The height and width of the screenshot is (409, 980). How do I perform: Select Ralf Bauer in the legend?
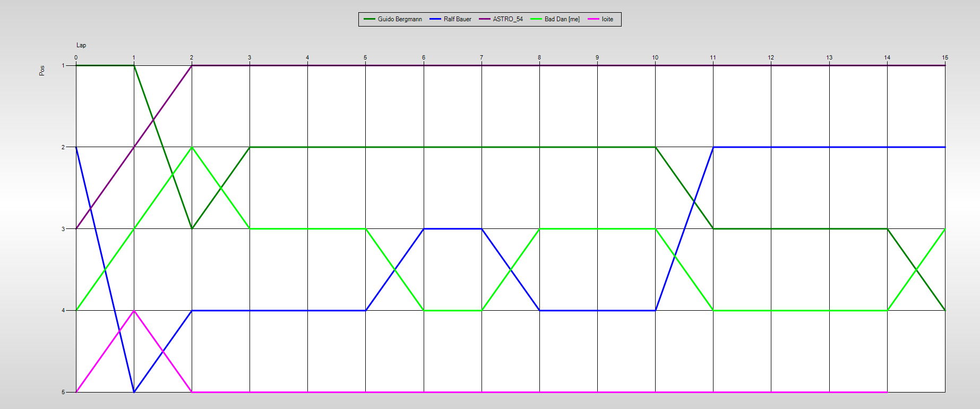click(x=457, y=19)
